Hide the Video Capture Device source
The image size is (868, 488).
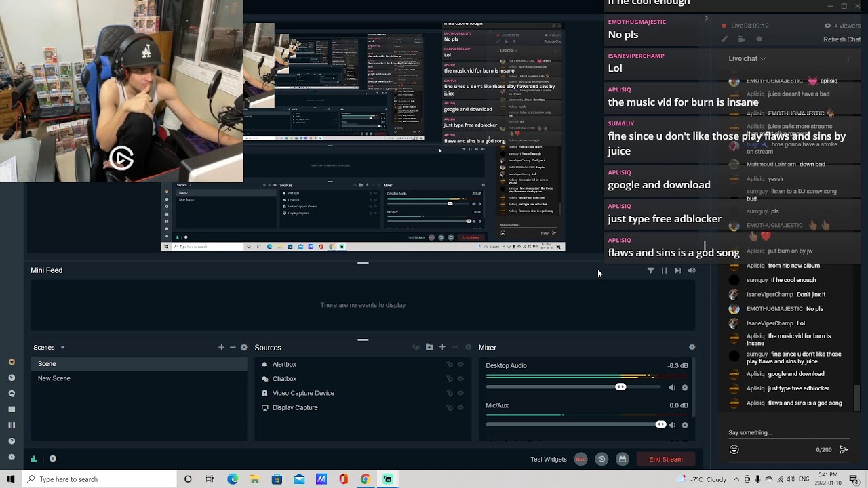(460, 393)
